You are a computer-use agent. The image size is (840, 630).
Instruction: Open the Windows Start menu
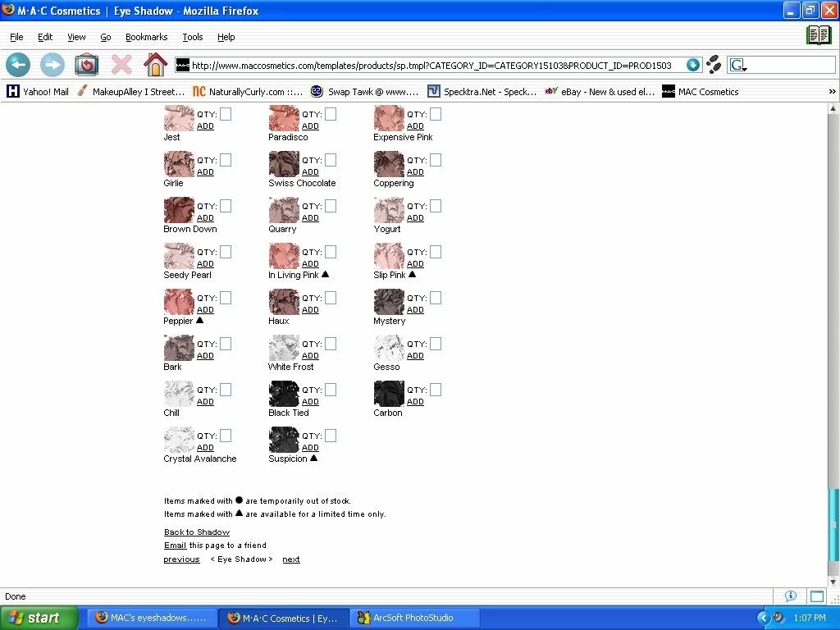[x=39, y=618]
